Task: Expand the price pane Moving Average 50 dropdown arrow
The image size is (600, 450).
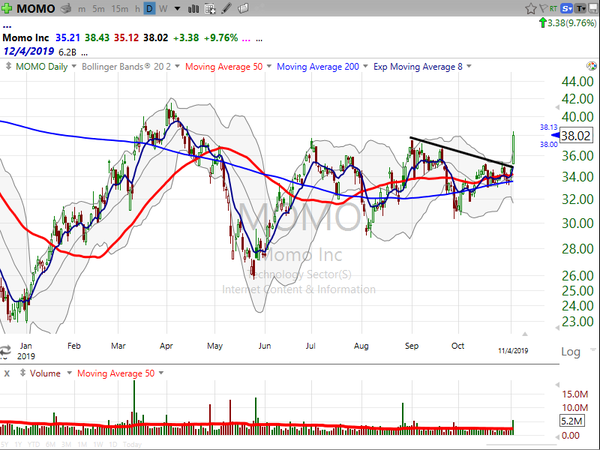Action: pos(269,67)
